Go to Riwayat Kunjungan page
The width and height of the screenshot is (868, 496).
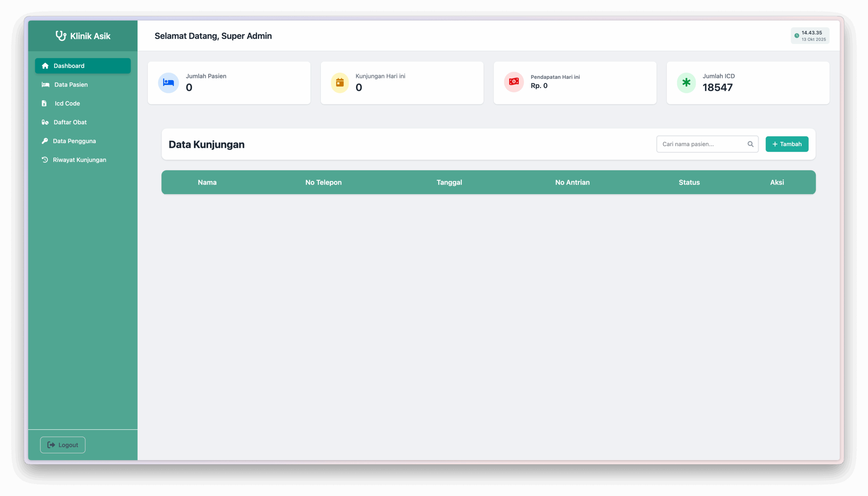point(79,160)
